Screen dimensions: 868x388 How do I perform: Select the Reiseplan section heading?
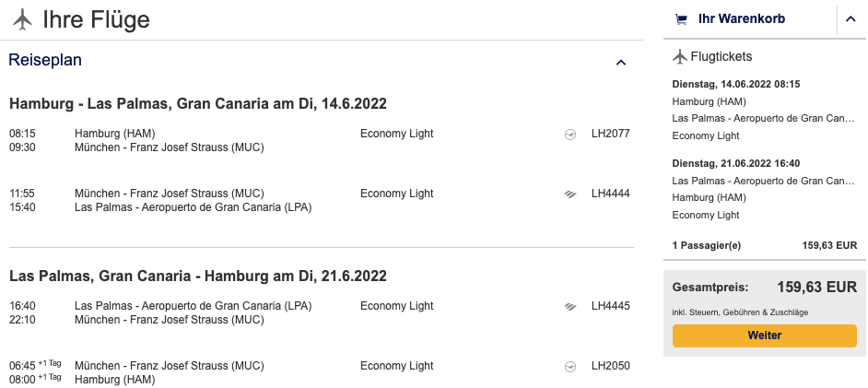pos(45,61)
